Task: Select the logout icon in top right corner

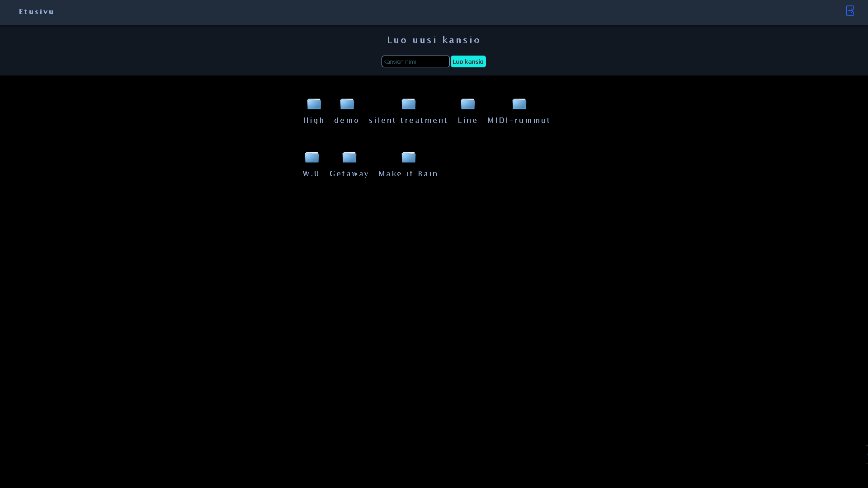Action: click(850, 10)
